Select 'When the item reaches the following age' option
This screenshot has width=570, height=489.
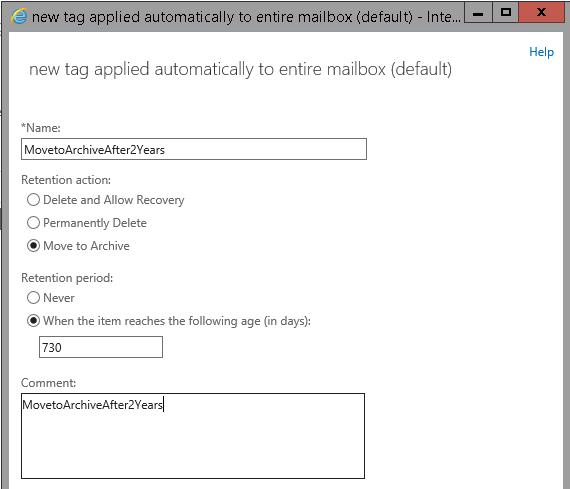click(x=33, y=321)
